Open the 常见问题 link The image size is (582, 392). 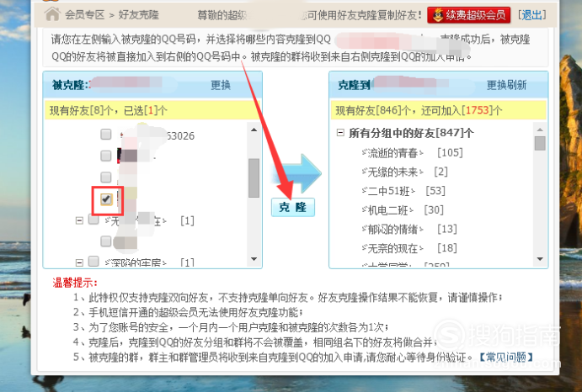(x=506, y=358)
